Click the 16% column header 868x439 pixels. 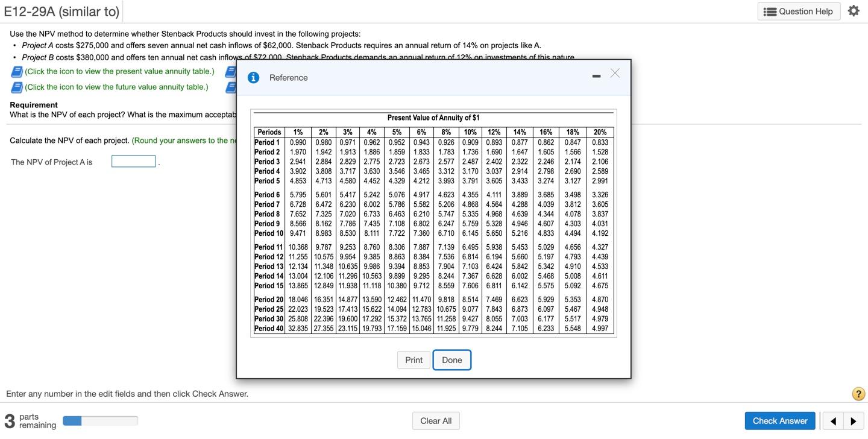click(546, 132)
